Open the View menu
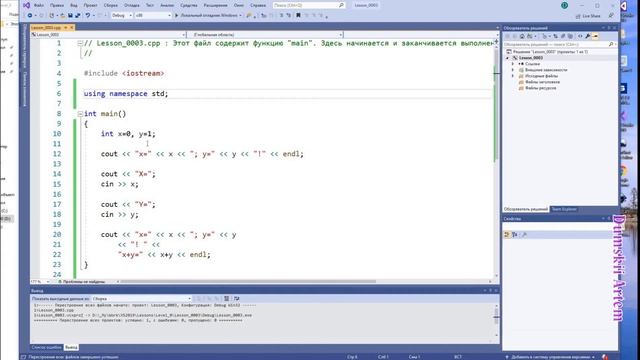The image size is (640, 360). tap(74, 5)
